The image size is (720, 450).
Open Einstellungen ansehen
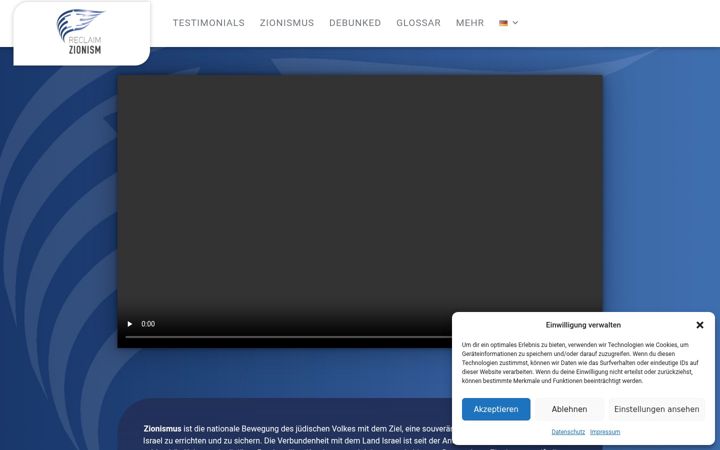click(657, 409)
